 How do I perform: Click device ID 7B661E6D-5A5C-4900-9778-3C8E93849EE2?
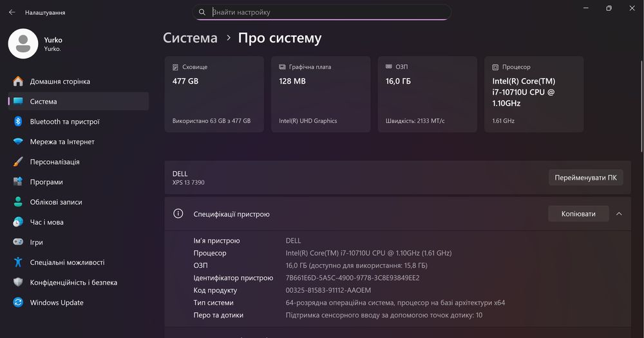352,277
